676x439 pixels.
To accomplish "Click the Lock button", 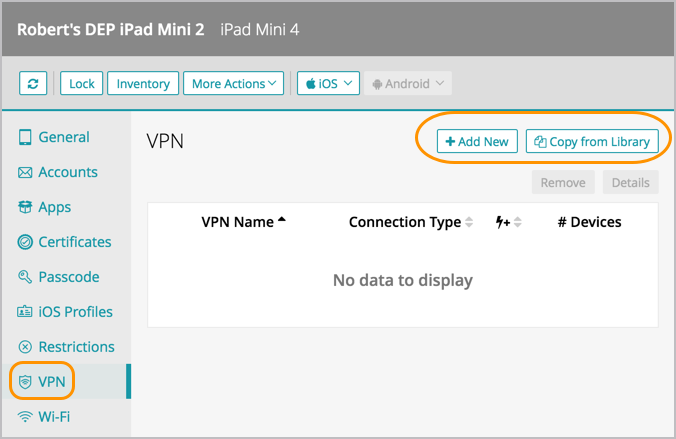I will [x=82, y=84].
